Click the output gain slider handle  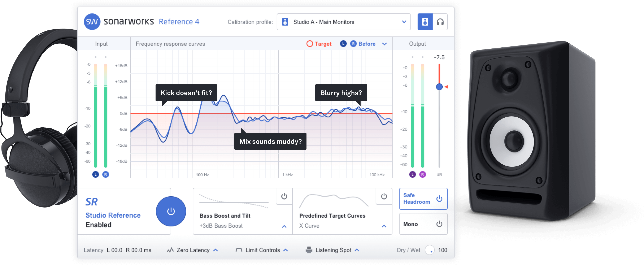point(439,87)
